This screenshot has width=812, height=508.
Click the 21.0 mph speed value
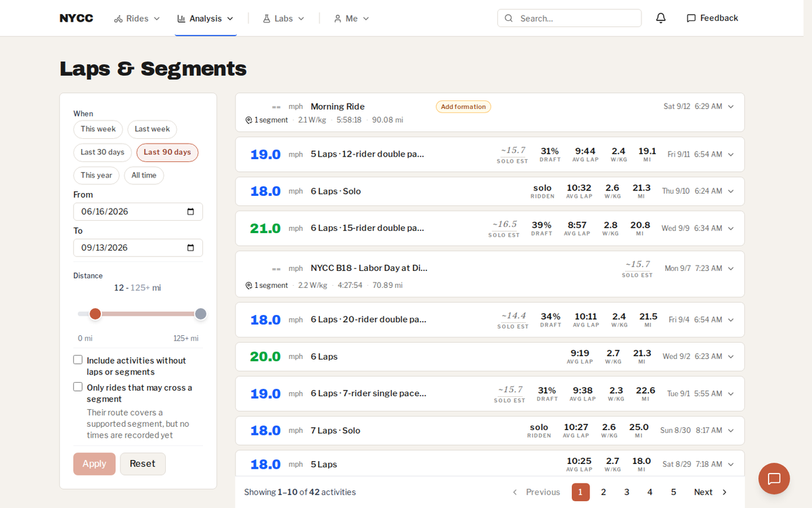(x=265, y=228)
